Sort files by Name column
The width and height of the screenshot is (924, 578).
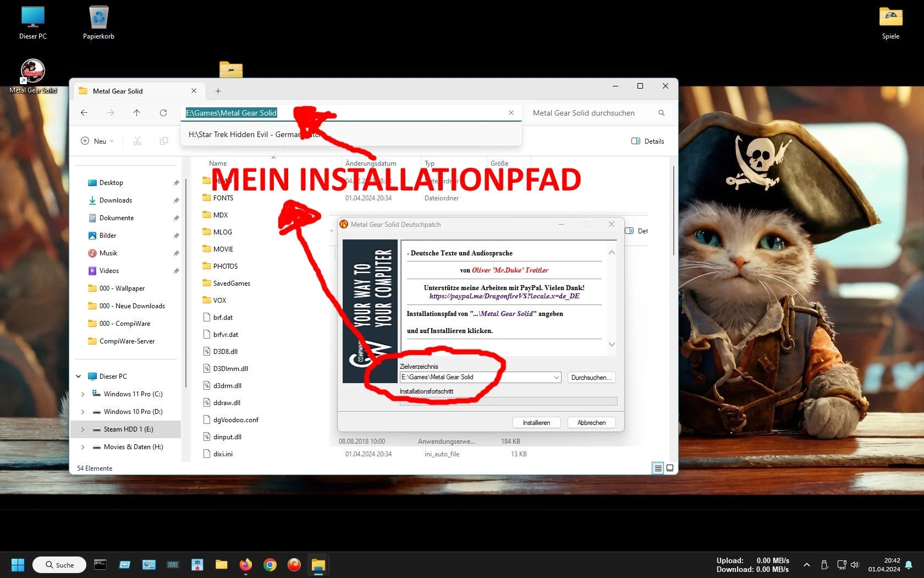click(x=218, y=163)
